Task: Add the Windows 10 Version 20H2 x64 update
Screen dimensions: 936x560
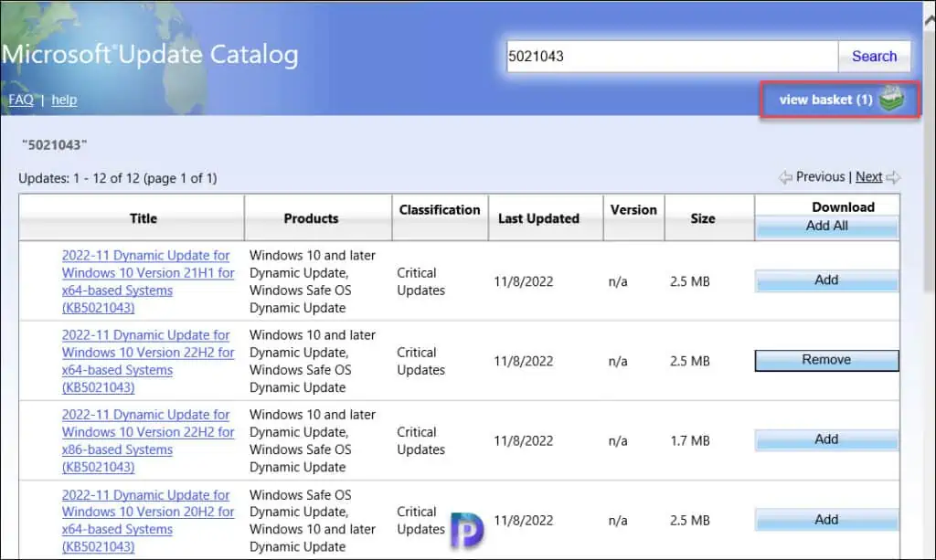Action: [x=826, y=520]
